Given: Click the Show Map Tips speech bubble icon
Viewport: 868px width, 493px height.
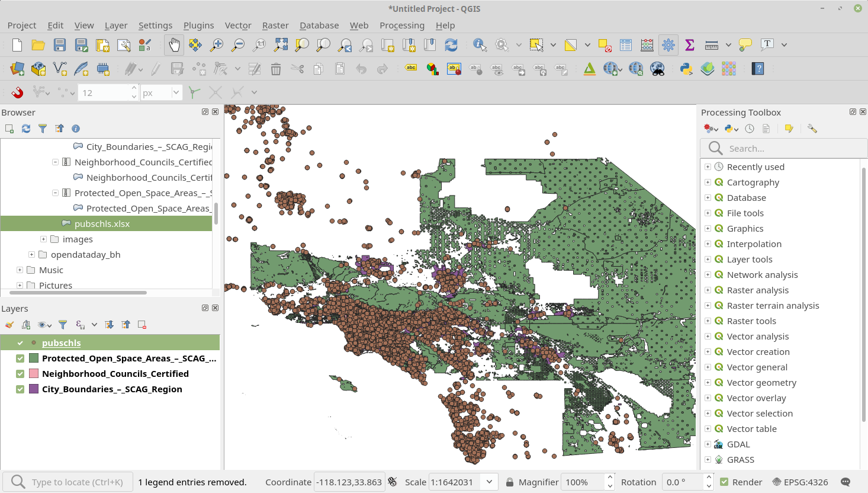Looking at the screenshot, I should [x=745, y=45].
